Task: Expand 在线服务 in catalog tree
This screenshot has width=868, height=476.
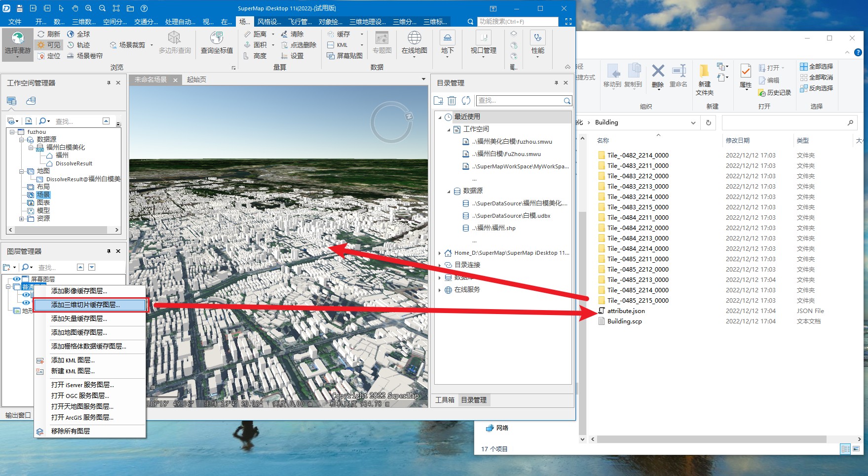Action: pyautogui.click(x=440, y=290)
